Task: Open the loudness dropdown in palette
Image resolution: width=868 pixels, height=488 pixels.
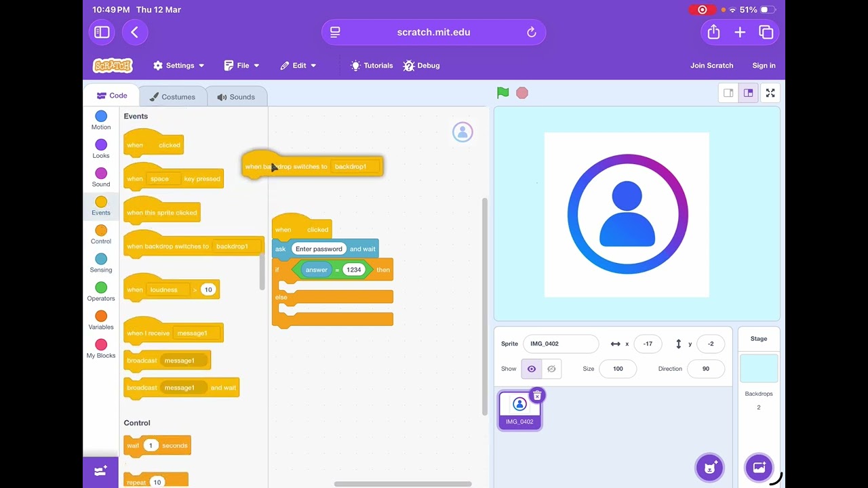Action: pos(168,290)
